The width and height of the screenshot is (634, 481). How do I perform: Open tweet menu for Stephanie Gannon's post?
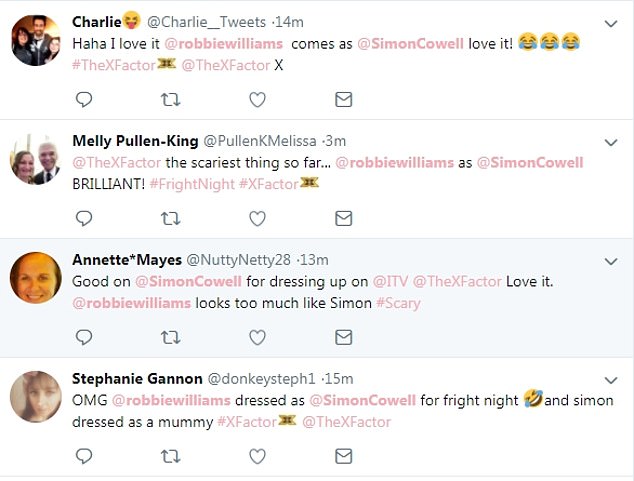[610, 379]
